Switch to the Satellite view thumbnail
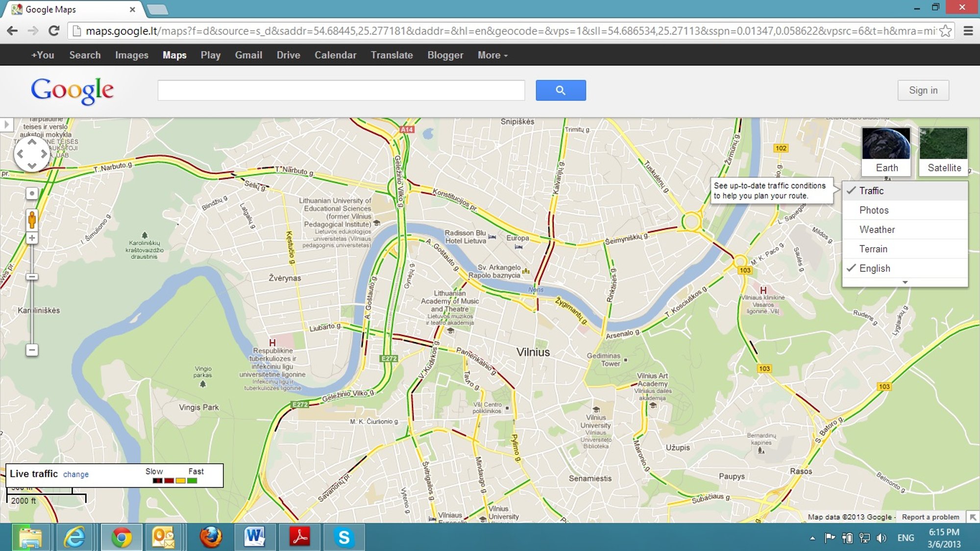The height and width of the screenshot is (551, 980). (943, 151)
